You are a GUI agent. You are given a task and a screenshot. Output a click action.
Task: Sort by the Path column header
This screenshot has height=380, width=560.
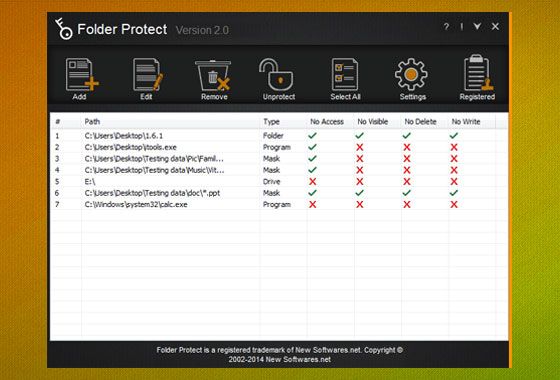click(92, 121)
